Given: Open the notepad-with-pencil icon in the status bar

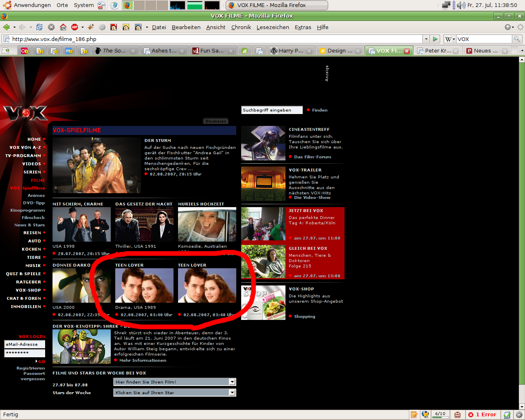Looking at the screenshot, I should (414, 415).
